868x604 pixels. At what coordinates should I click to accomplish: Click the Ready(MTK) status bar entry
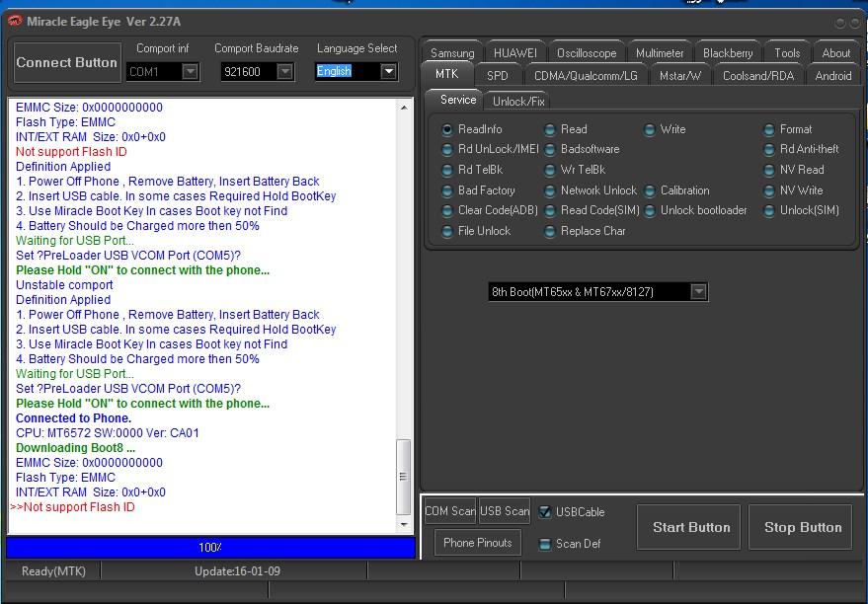(x=53, y=570)
